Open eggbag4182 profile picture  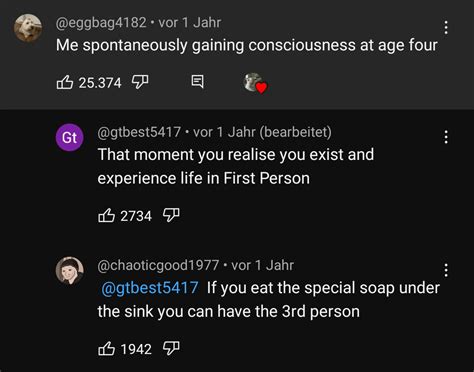click(x=28, y=28)
